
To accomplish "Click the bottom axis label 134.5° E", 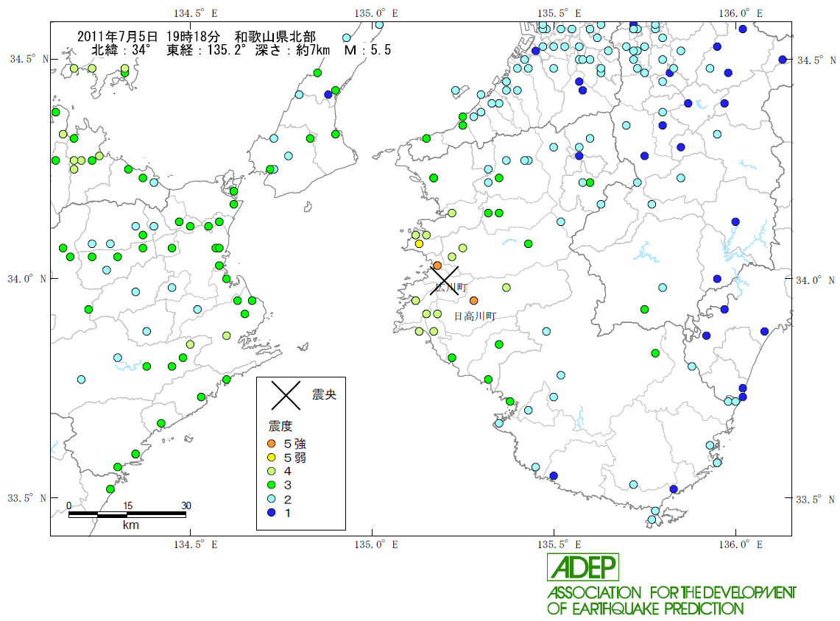I will pos(196,544).
